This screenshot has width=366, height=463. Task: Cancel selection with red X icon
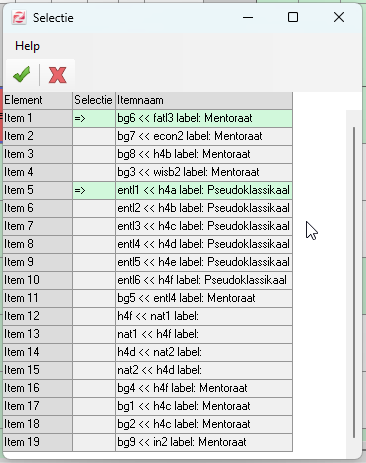57,74
